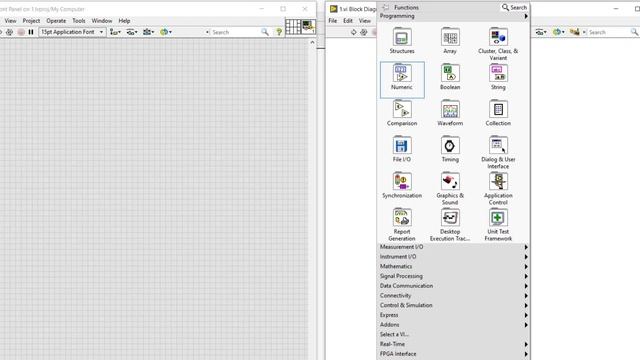Viewport: 640px width, 360px height.
Task: Open the Synchronization subpalette
Action: pyautogui.click(x=402, y=185)
